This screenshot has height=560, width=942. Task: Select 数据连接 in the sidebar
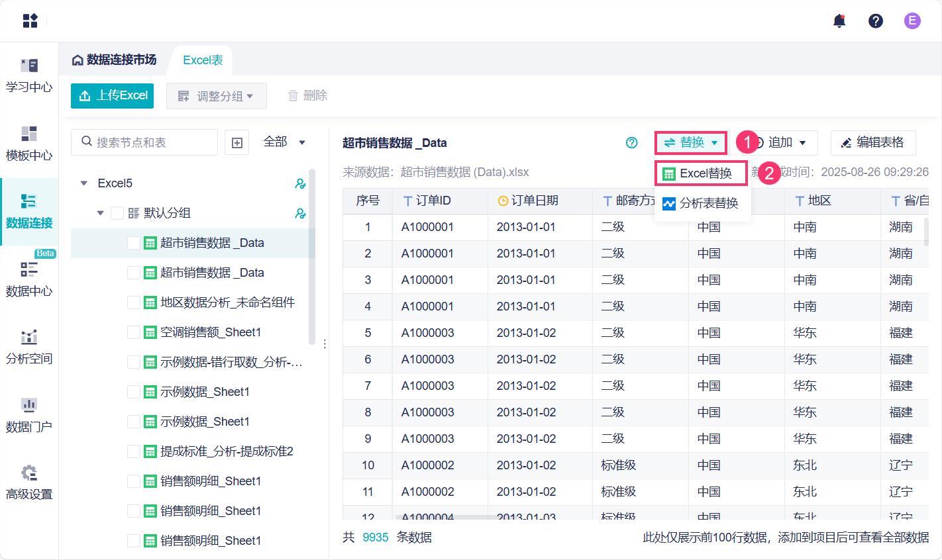pos(29,211)
